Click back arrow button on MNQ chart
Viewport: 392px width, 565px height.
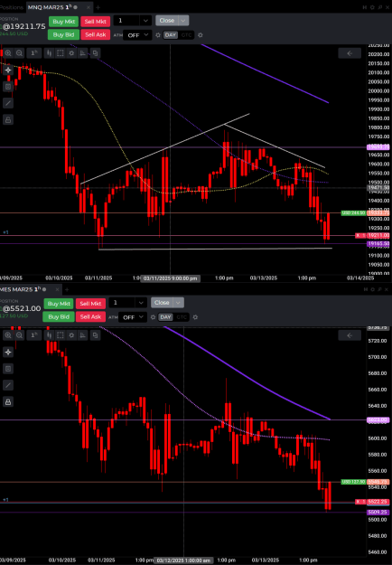[350, 53]
